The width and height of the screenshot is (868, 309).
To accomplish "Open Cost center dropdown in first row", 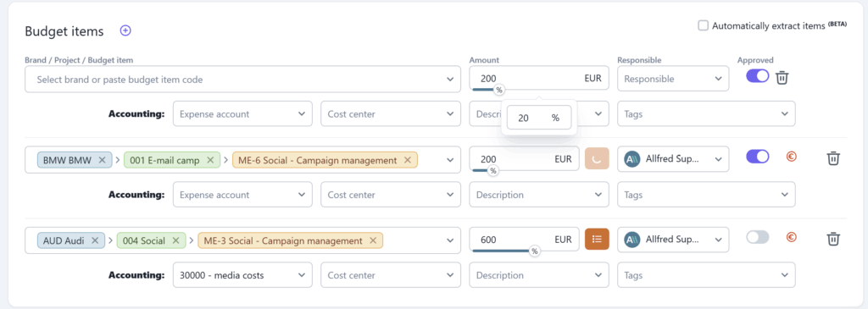I will coord(391,114).
